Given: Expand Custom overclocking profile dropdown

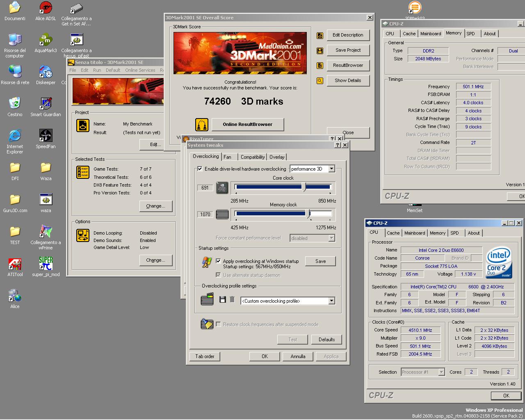Looking at the screenshot, I should click(x=331, y=301).
